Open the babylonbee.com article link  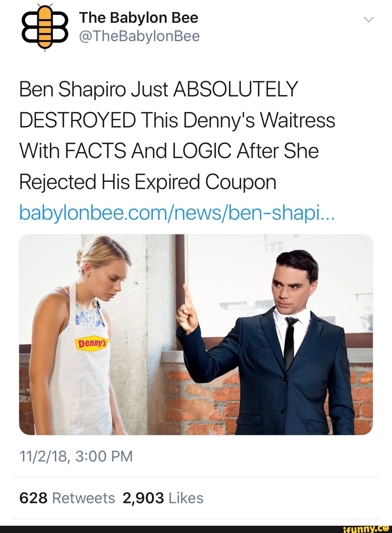176,213
